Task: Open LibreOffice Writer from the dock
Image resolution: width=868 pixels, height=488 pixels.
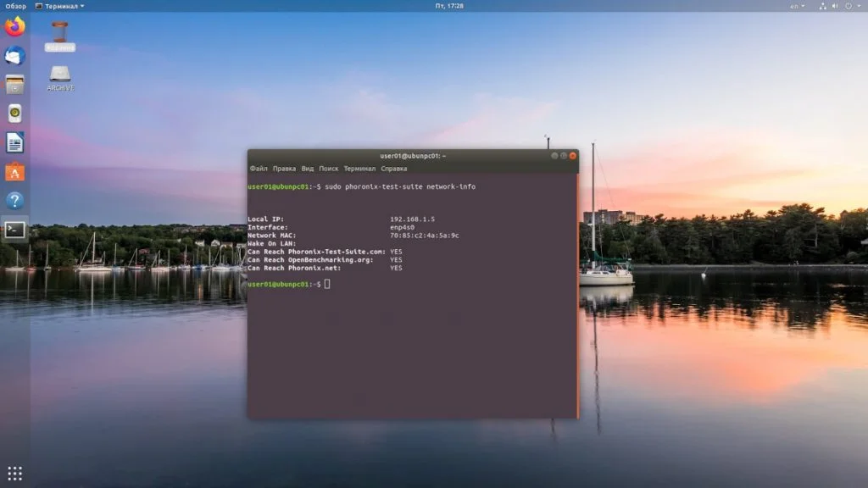Action: 14,142
